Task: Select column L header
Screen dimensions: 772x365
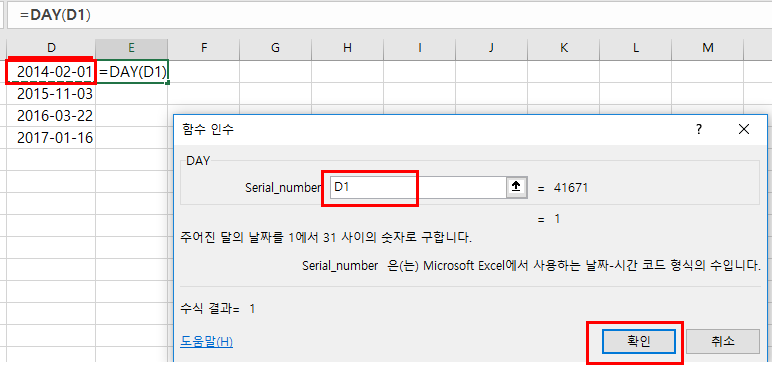Action: pyautogui.click(x=636, y=48)
